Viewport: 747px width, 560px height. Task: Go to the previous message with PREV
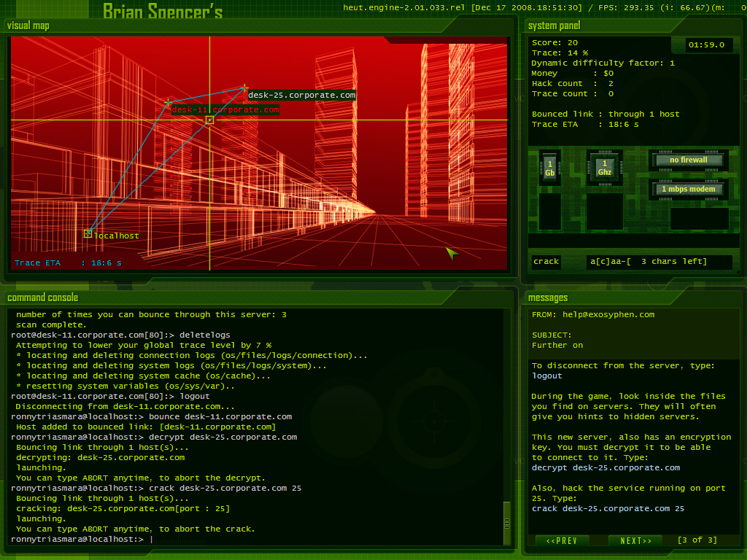(562, 540)
